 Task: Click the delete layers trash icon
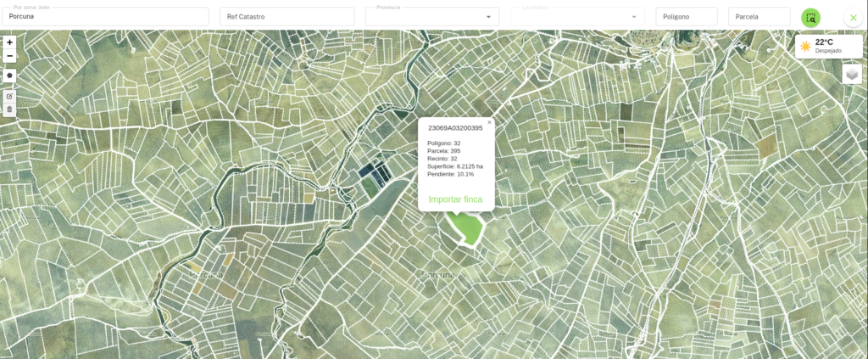click(x=9, y=109)
